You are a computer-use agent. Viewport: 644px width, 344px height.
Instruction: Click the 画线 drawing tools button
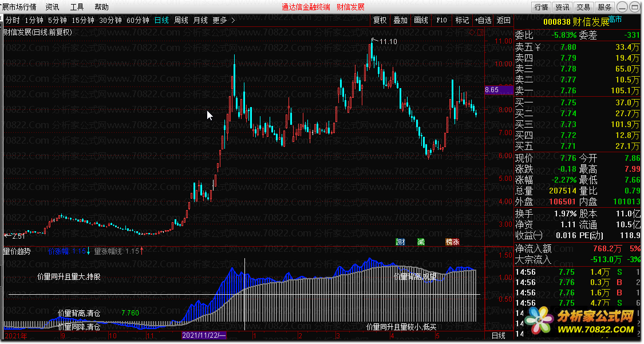point(421,20)
